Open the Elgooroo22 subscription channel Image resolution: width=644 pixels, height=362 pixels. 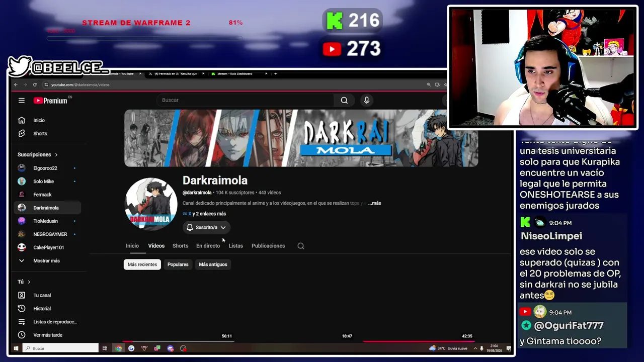coord(47,168)
